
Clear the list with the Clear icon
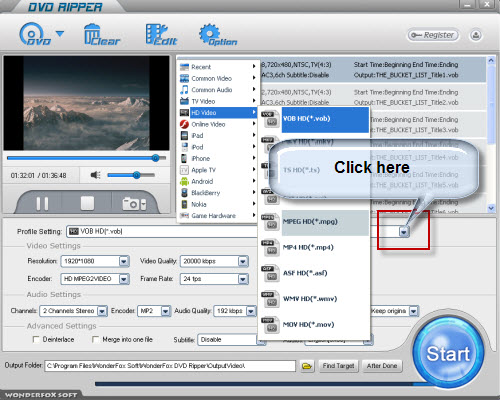point(101,35)
